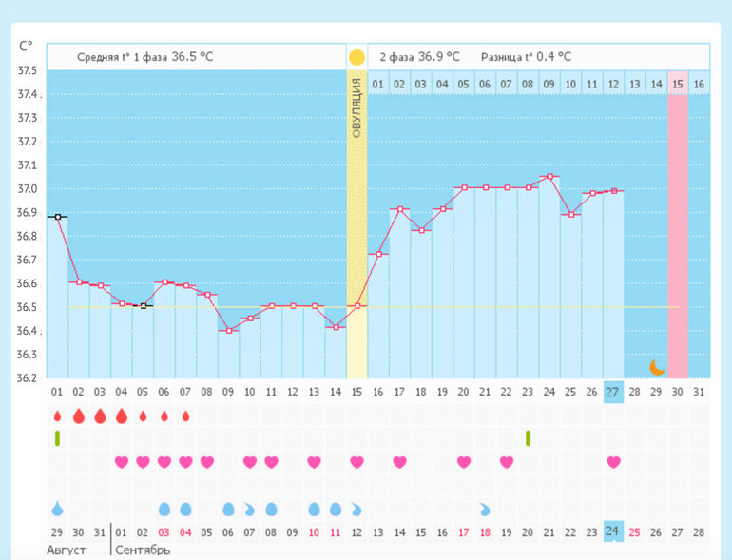Image resolution: width=732 pixels, height=560 pixels.
Task: Select the blue discharge icon on day 21
Action: (485, 510)
